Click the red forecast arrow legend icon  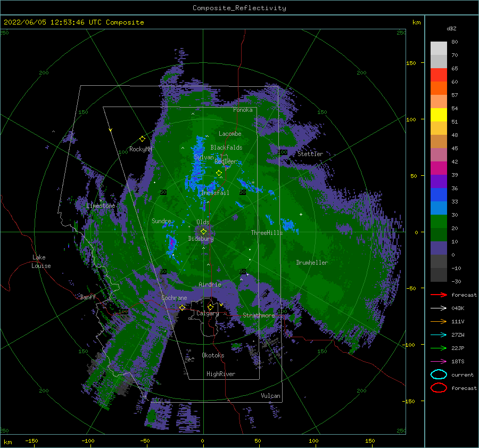[x=439, y=295]
